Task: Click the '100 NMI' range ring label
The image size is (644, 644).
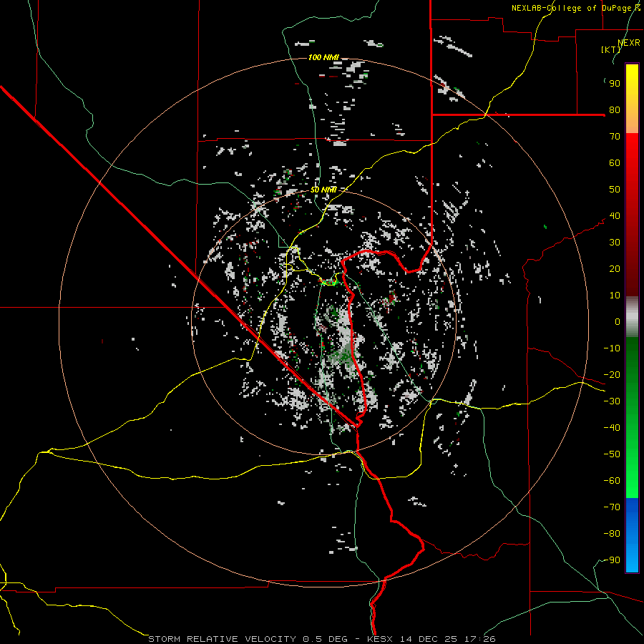Action: (x=323, y=57)
